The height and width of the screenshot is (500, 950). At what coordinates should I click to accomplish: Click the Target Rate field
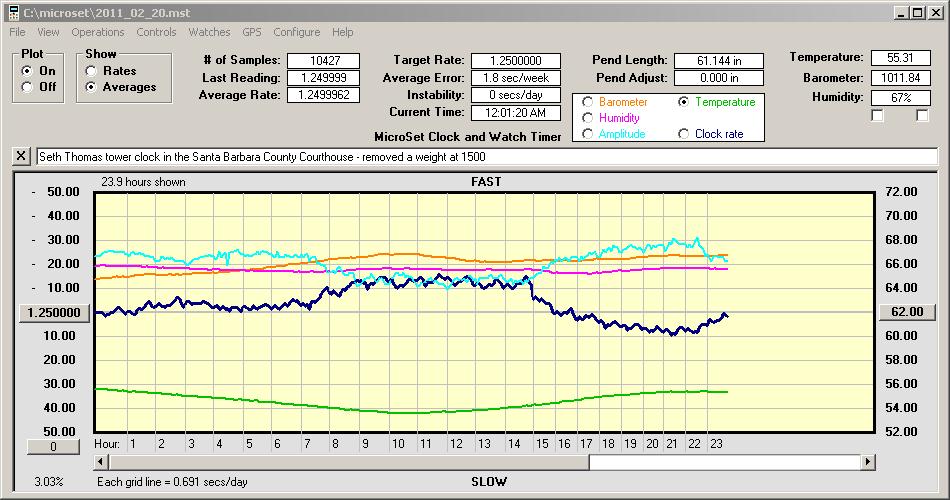click(516, 61)
